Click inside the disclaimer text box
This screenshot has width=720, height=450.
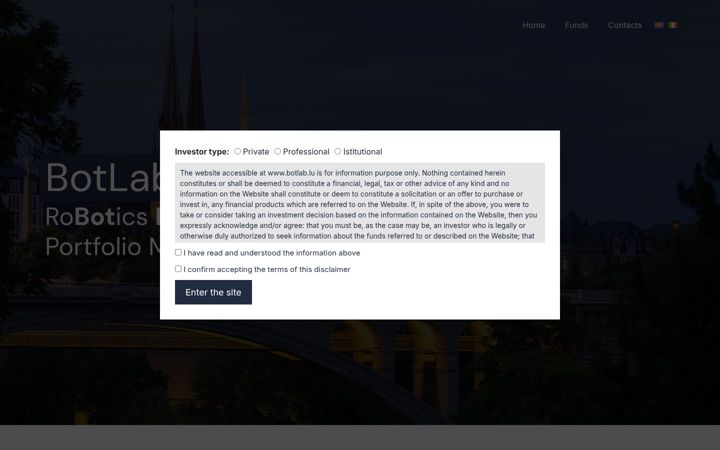click(x=360, y=202)
